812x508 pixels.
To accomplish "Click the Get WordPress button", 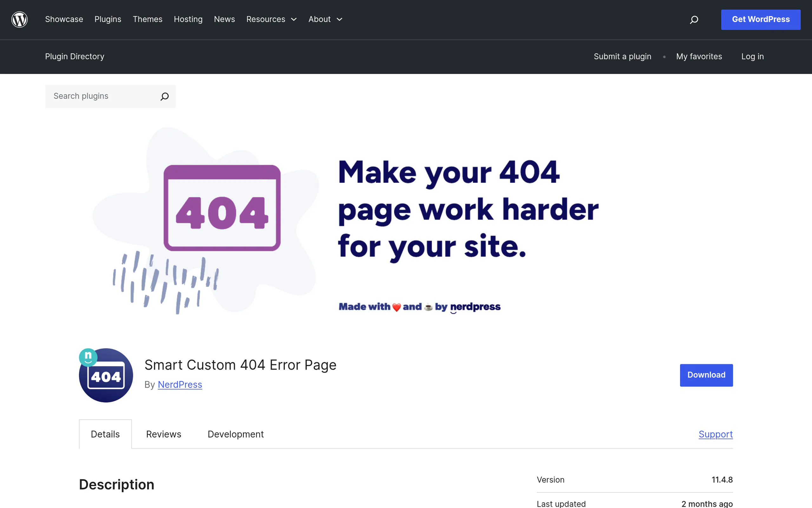I will [x=761, y=19].
